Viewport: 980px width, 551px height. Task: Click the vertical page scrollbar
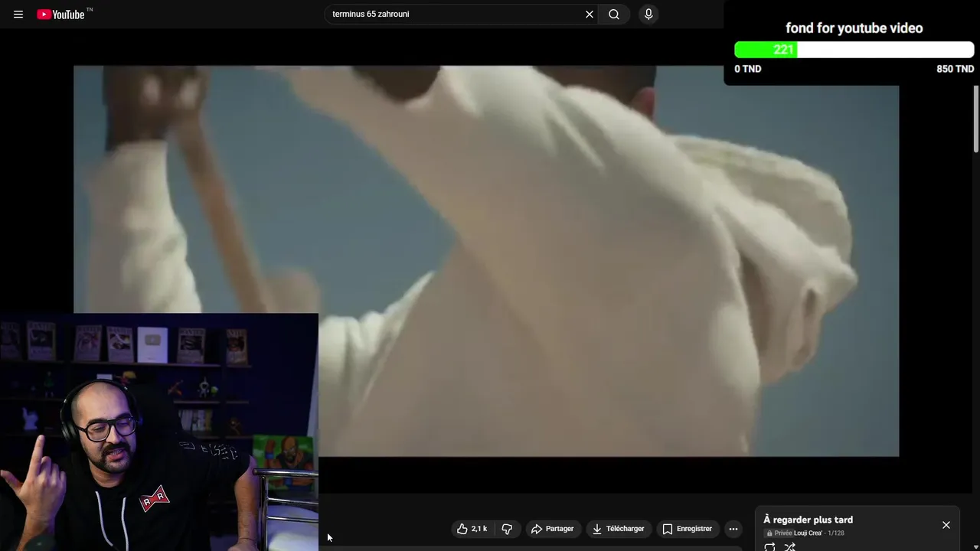point(976,119)
